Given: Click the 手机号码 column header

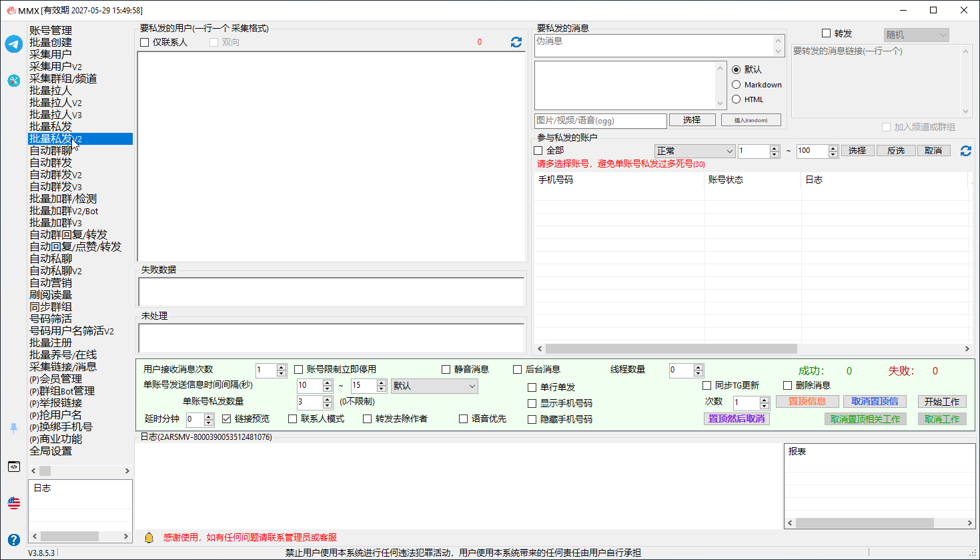Looking at the screenshot, I should 619,180.
